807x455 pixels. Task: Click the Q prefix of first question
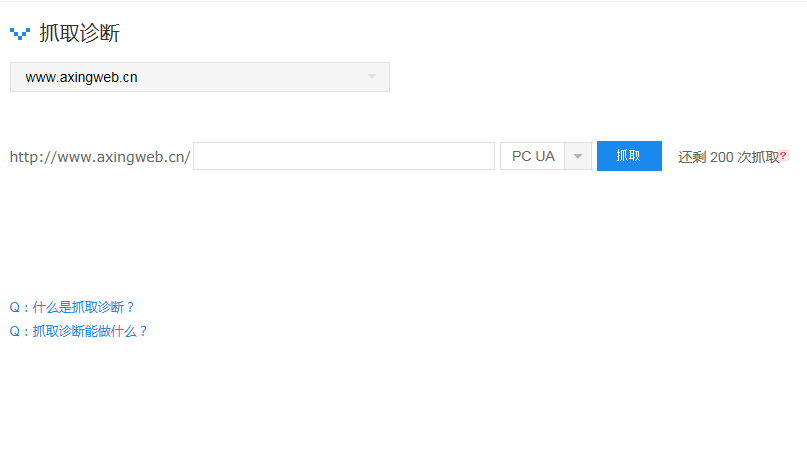(x=14, y=307)
